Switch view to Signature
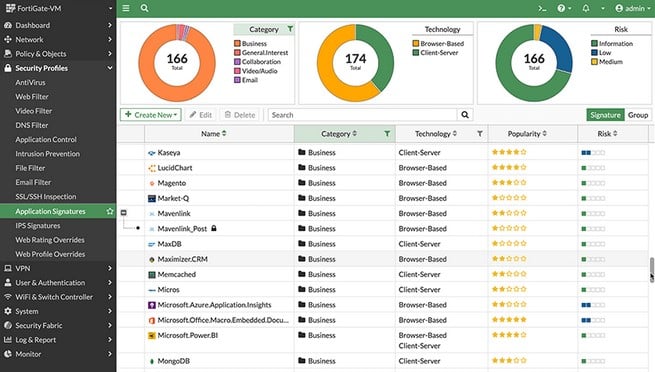Viewport: 655px width, 372px height. 605,115
